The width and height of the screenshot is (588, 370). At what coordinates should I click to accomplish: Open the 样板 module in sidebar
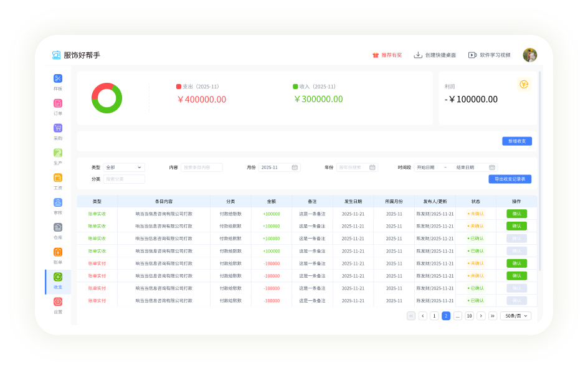click(58, 78)
